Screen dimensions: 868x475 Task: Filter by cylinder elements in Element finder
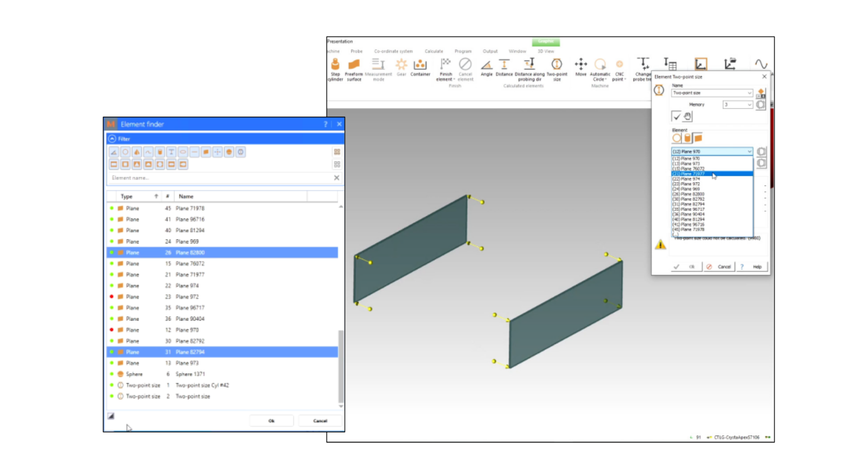tap(159, 152)
